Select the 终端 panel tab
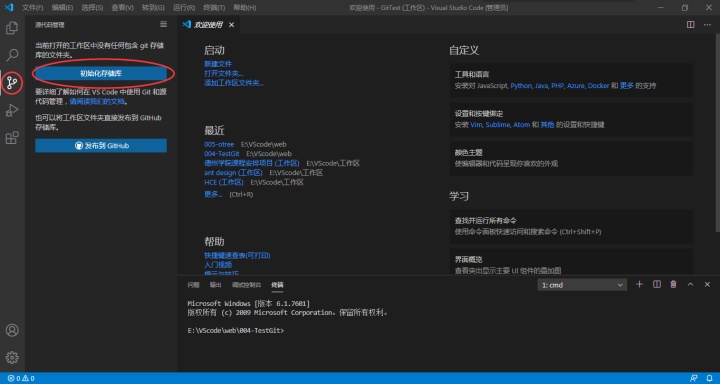The height and width of the screenshot is (384, 720). tap(277, 285)
